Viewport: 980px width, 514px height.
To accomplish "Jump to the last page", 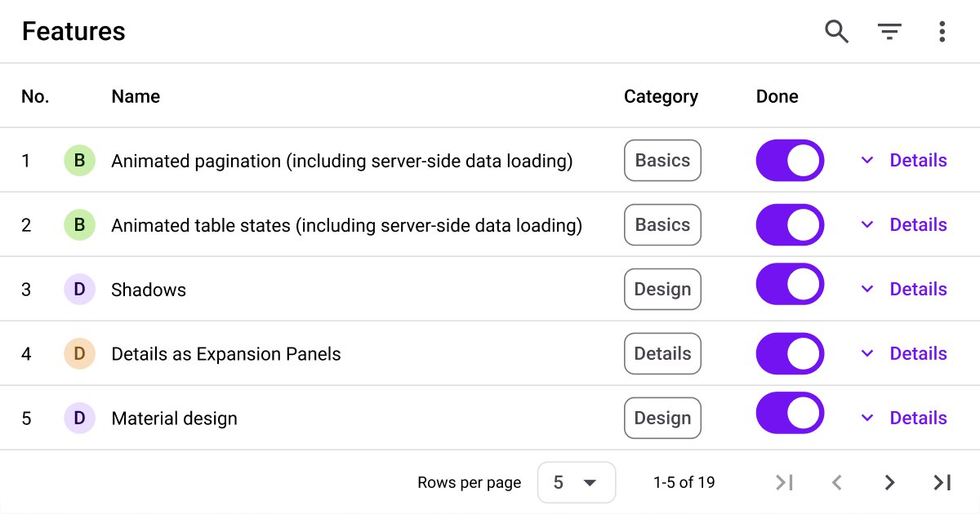I will (942, 482).
